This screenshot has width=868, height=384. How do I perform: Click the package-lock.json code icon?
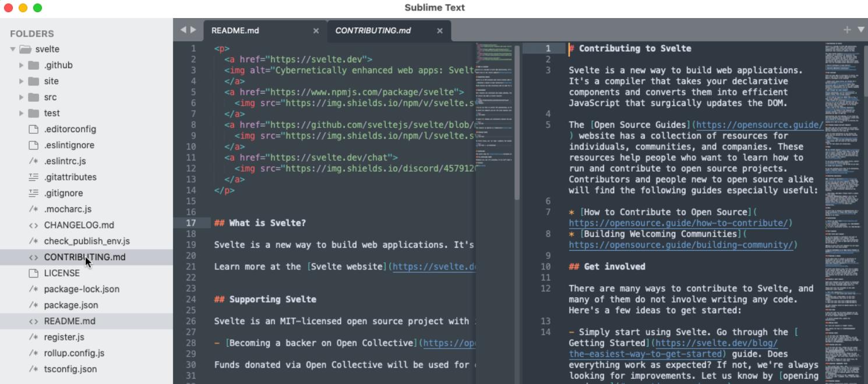33,289
